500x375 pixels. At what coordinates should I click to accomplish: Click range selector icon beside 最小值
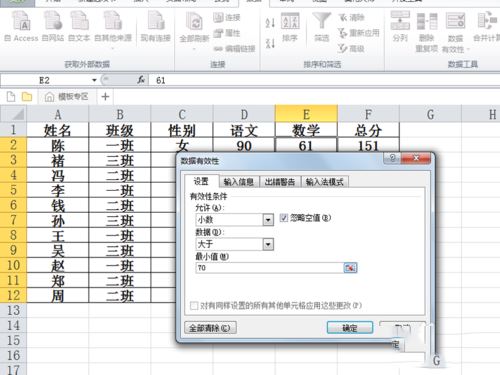point(350,268)
